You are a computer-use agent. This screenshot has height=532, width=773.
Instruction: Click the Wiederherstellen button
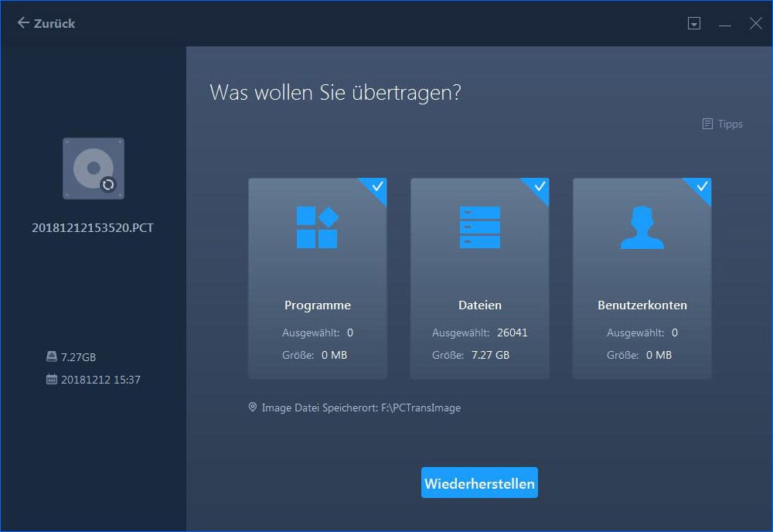tap(479, 483)
